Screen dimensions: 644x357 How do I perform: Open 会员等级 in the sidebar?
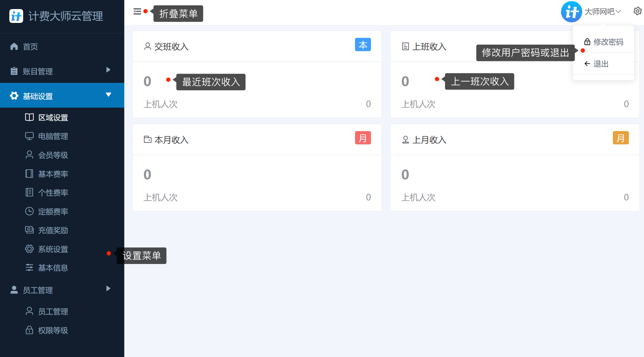(x=62, y=155)
